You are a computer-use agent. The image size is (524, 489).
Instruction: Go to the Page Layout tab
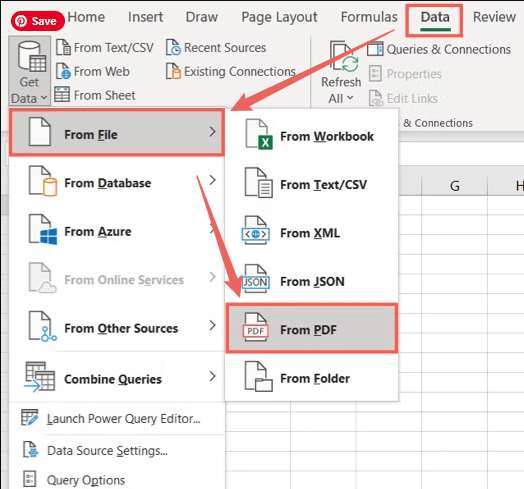pyautogui.click(x=279, y=17)
